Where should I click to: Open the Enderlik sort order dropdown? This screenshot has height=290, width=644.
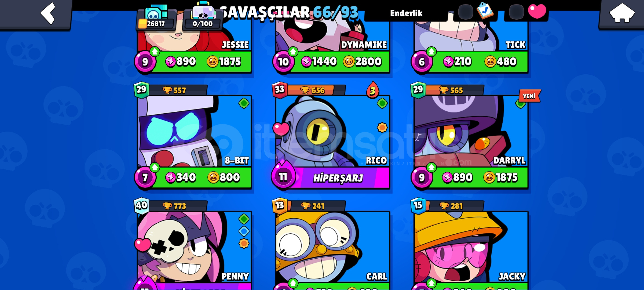[406, 13]
